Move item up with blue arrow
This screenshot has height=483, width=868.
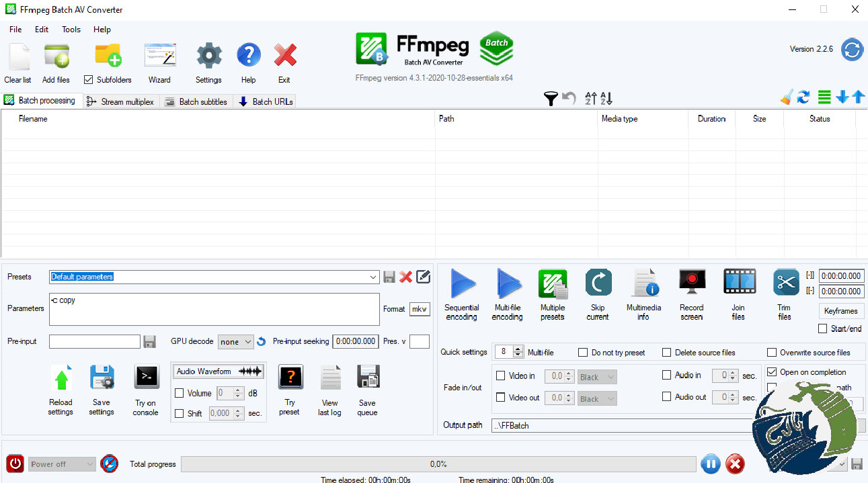pos(858,97)
